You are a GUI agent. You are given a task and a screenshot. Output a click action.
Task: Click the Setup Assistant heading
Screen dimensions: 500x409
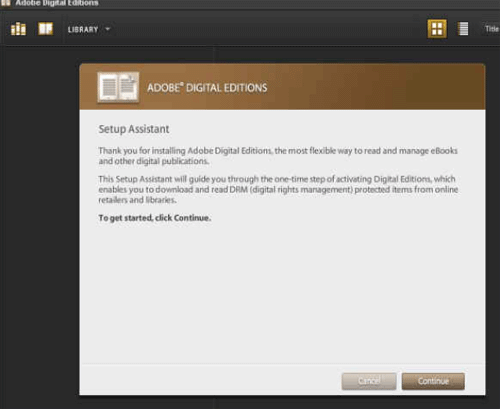click(x=134, y=129)
